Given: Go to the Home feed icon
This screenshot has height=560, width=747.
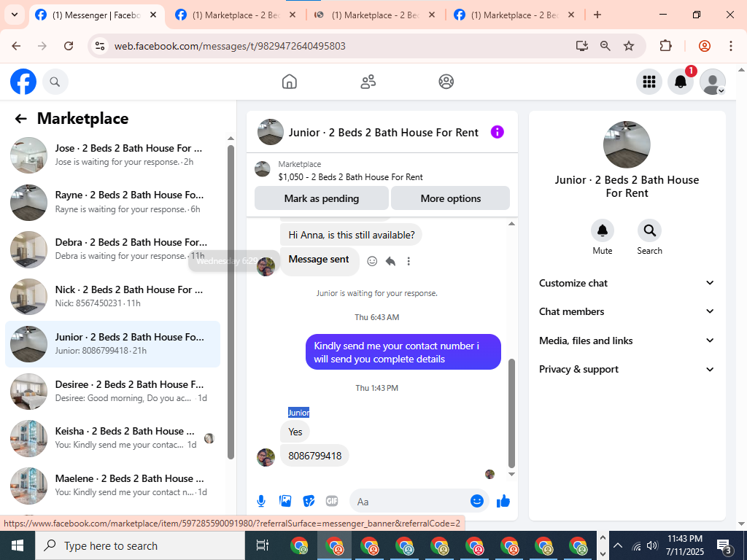Looking at the screenshot, I should 289,82.
